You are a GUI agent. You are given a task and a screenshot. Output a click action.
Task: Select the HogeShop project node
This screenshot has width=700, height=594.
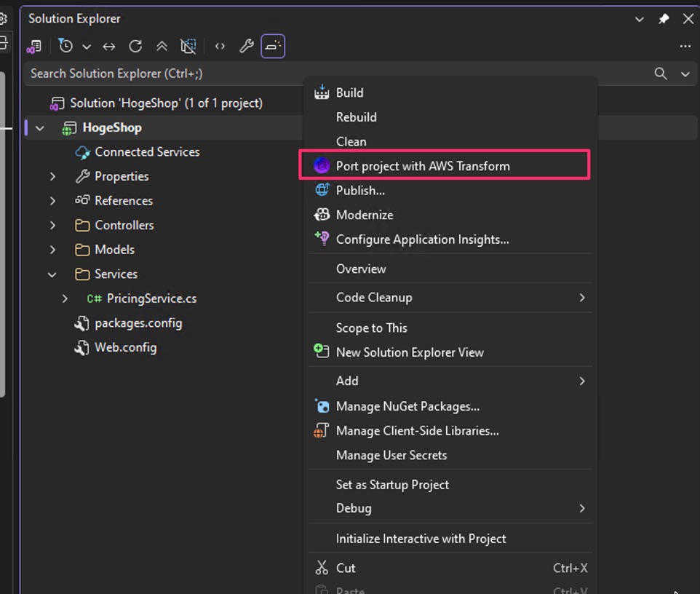pos(112,127)
